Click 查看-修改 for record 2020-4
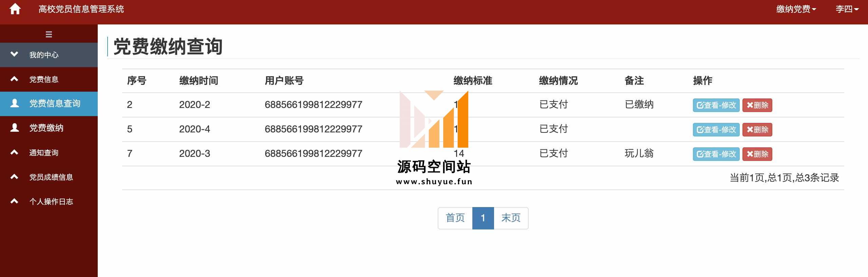The image size is (868, 277). [x=716, y=130]
